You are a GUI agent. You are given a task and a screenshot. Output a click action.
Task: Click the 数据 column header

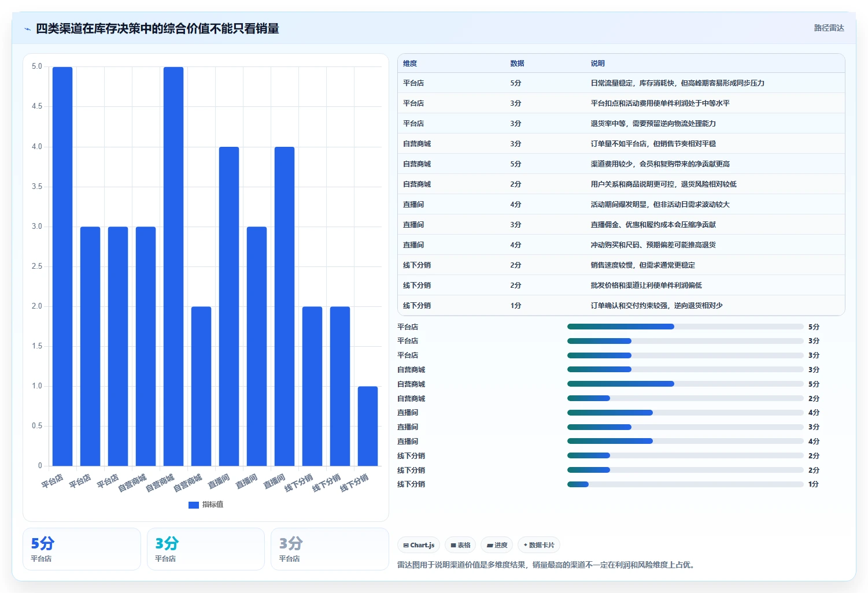517,64
